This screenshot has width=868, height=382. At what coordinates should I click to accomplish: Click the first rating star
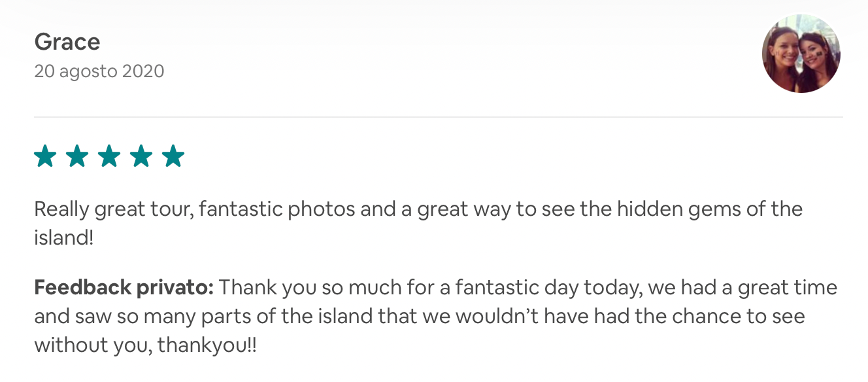click(x=45, y=157)
